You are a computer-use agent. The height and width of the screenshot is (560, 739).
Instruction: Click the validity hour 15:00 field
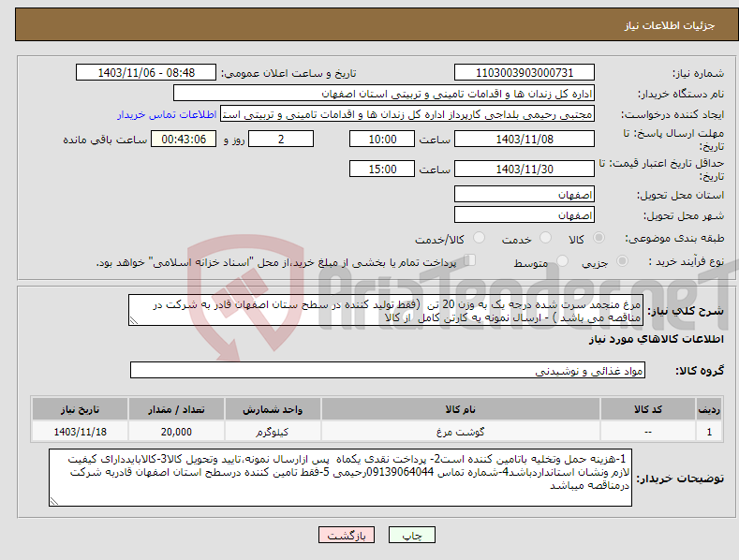click(382, 169)
